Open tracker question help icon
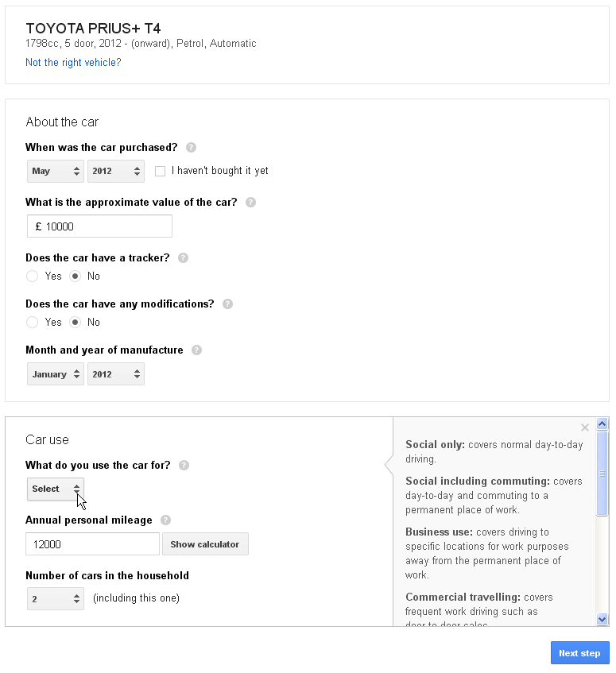Screen dimensions: 616x673 (x=184, y=258)
